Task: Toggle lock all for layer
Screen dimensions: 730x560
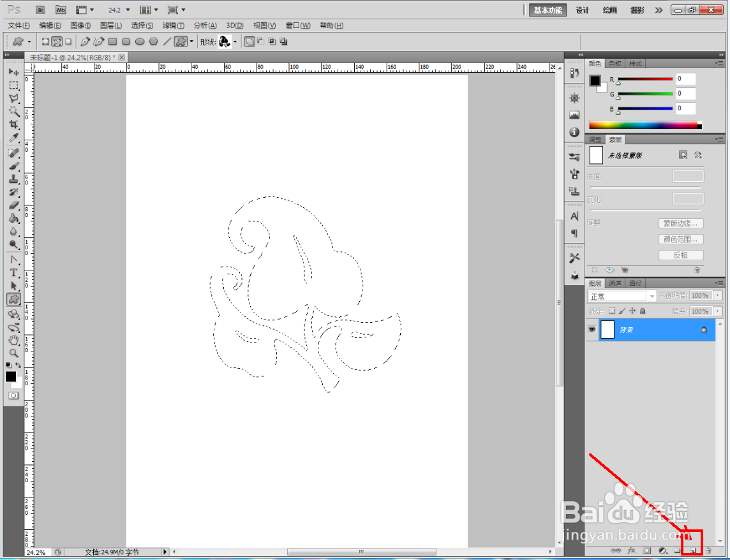Action: [643, 311]
